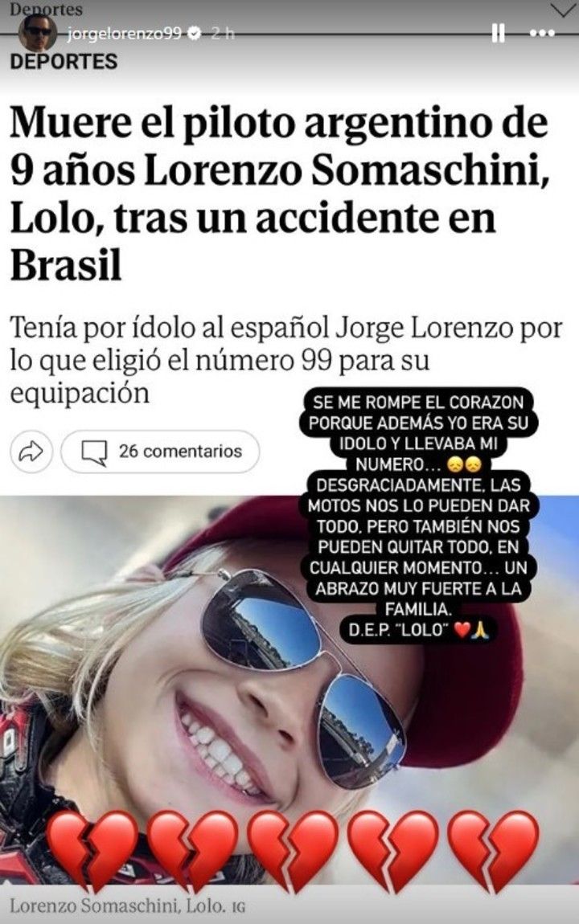
Task: Click the article subtitle about Jorge Lorenzo
Action: (x=286, y=361)
